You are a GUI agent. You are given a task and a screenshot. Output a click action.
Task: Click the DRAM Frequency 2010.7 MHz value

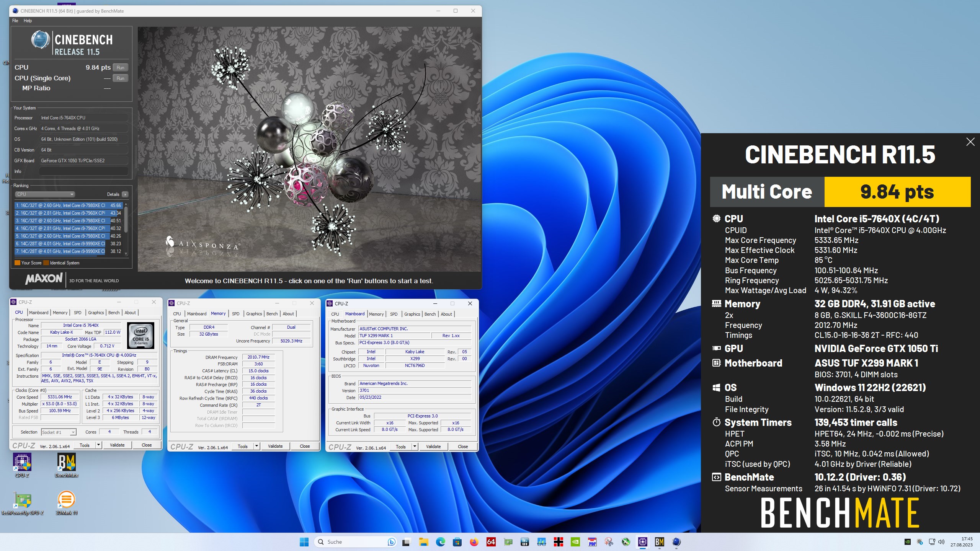(258, 357)
